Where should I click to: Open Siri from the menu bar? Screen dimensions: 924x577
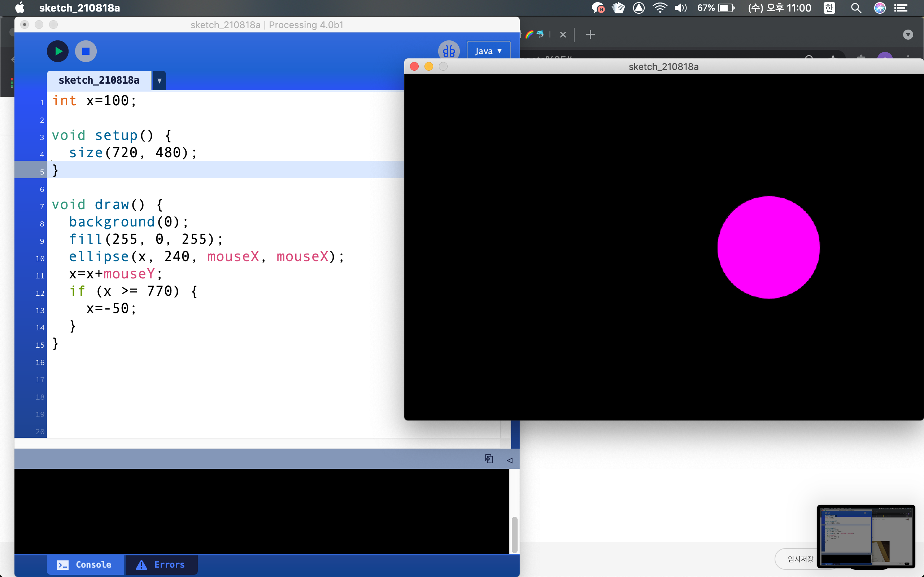point(880,8)
